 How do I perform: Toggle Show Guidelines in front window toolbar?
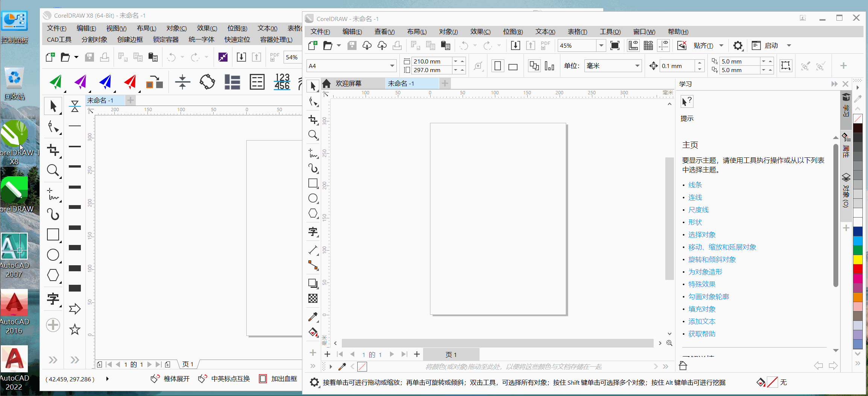(663, 45)
